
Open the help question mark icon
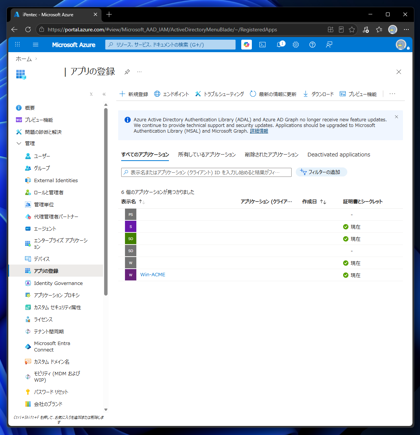(312, 45)
